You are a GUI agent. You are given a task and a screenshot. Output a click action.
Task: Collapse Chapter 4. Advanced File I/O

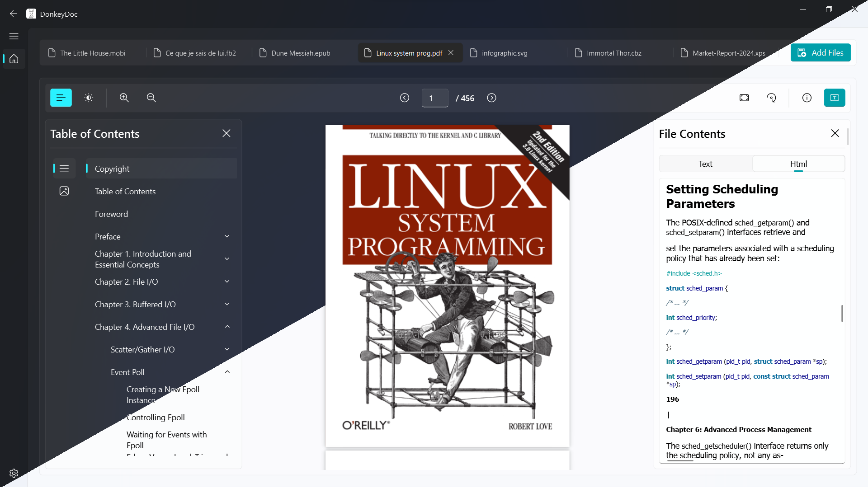tap(227, 327)
